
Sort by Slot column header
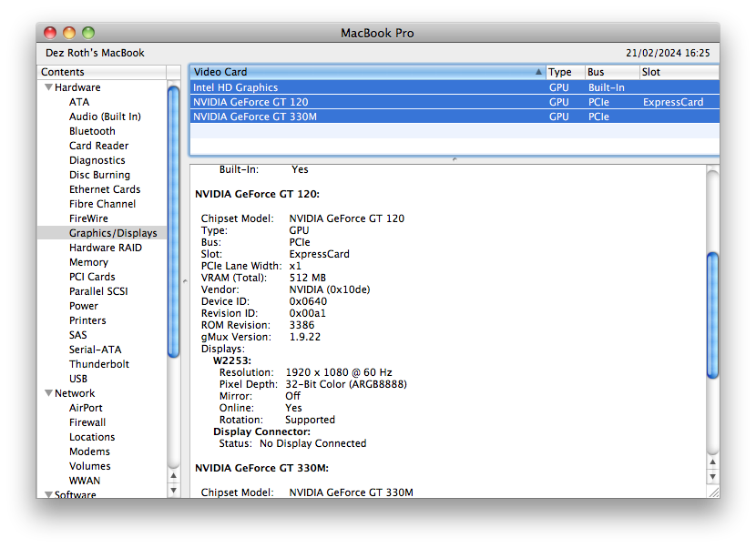(x=679, y=72)
